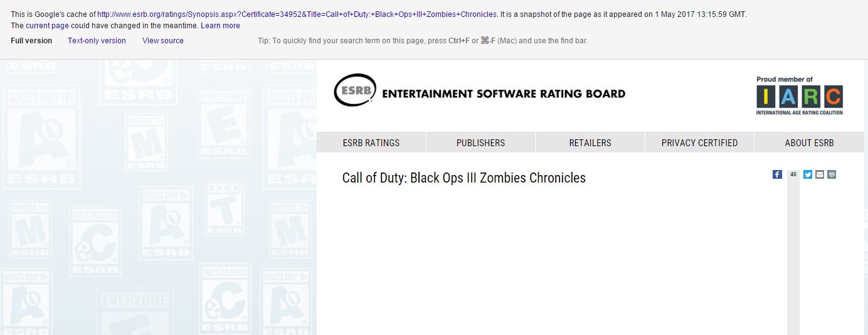
Task: Share page via Twitter icon
Action: pos(808,174)
